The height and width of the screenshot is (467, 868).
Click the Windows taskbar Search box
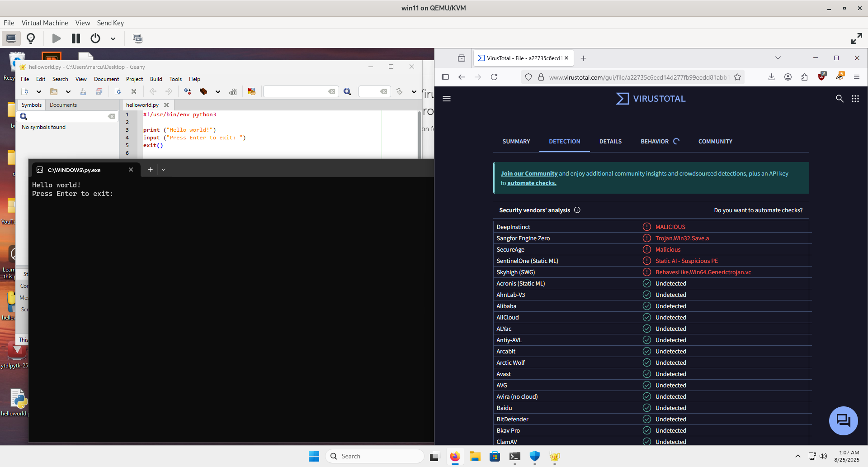(374, 456)
